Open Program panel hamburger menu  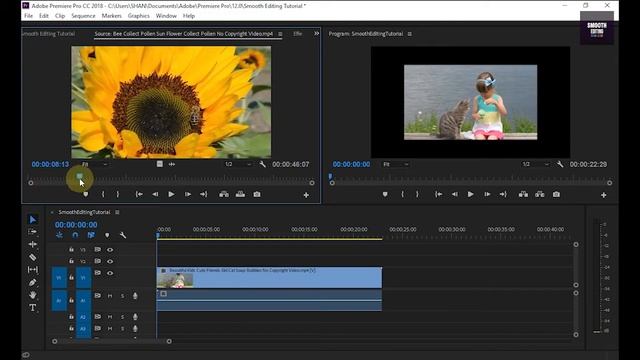click(x=409, y=34)
